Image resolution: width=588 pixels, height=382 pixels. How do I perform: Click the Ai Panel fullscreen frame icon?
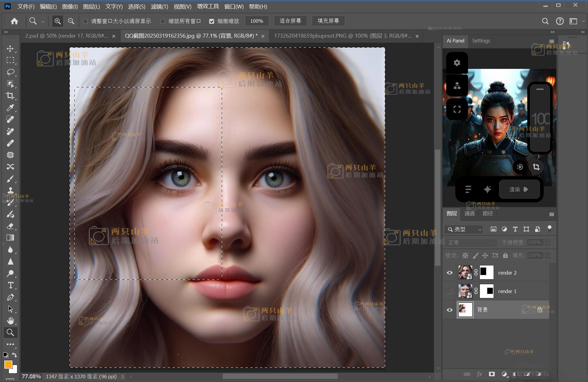pos(457,109)
